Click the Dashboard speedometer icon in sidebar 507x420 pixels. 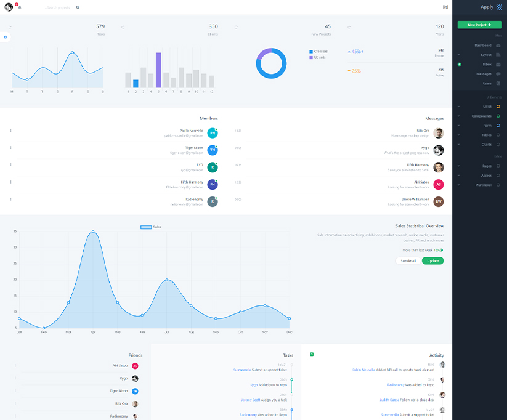(498, 46)
